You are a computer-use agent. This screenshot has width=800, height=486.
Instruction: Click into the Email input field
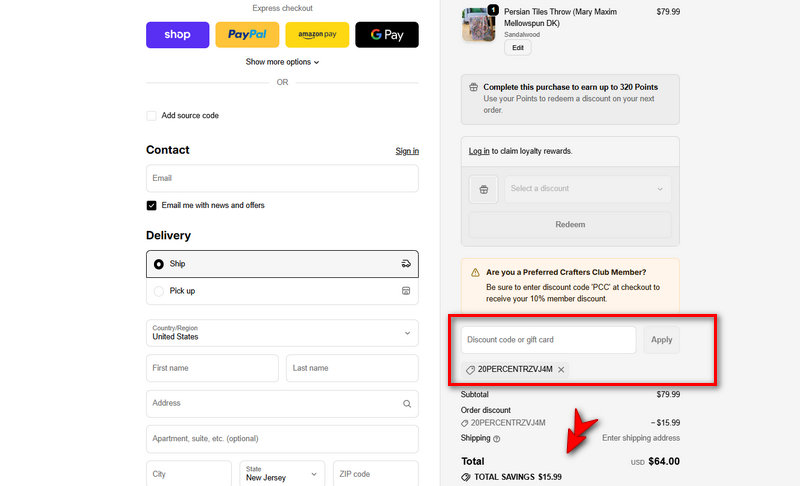coord(282,178)
